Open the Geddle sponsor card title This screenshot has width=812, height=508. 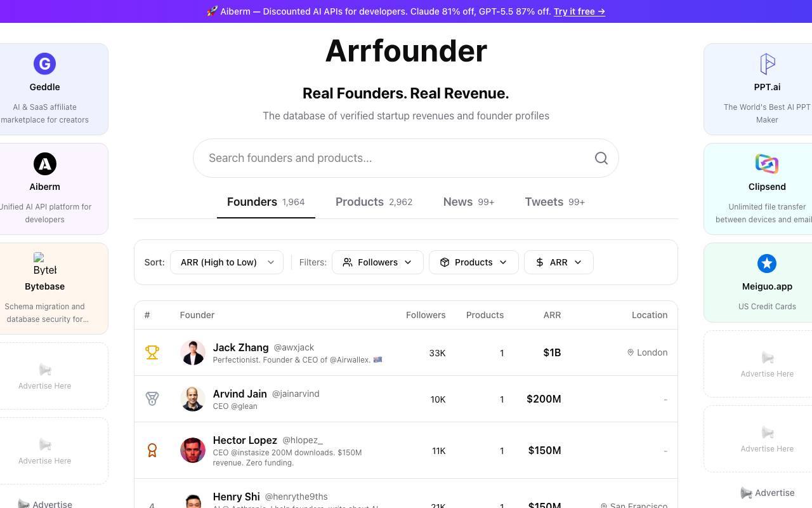point(44,87)
